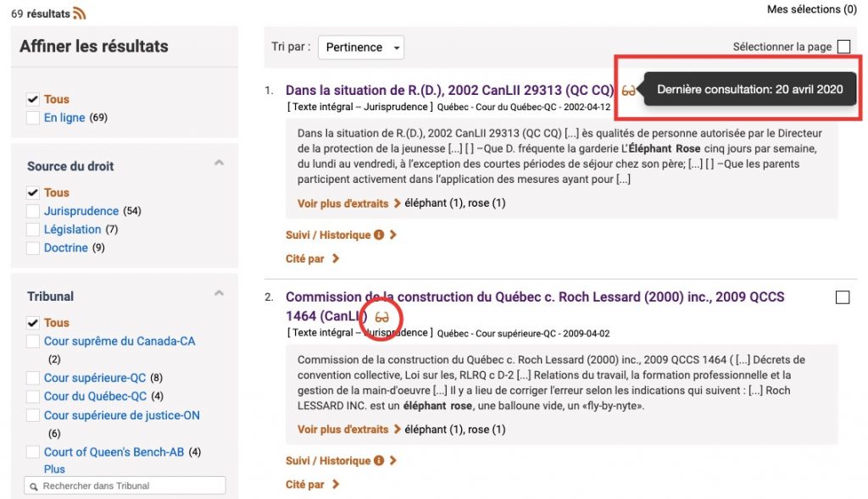Click magnifier icon in Tribunal search box
868x499 pixels.
33,486
